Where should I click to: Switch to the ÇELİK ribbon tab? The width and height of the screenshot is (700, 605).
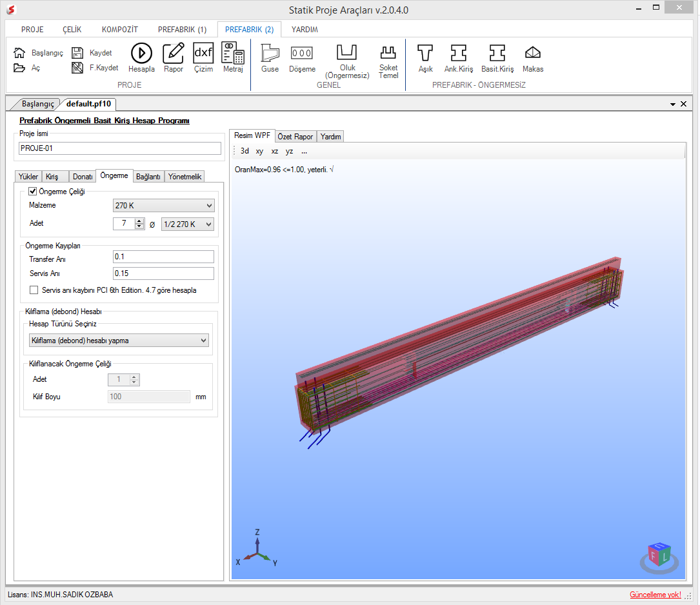click(72, 30)
